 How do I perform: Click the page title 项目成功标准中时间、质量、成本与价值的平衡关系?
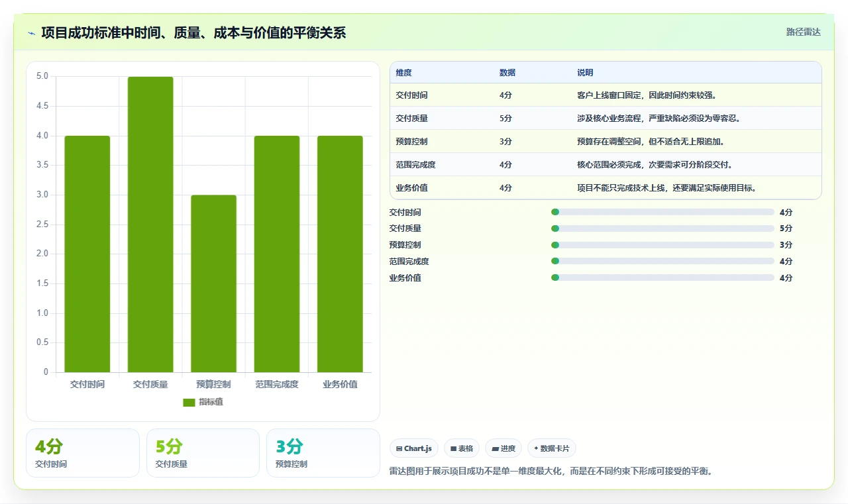click(193, 32)
